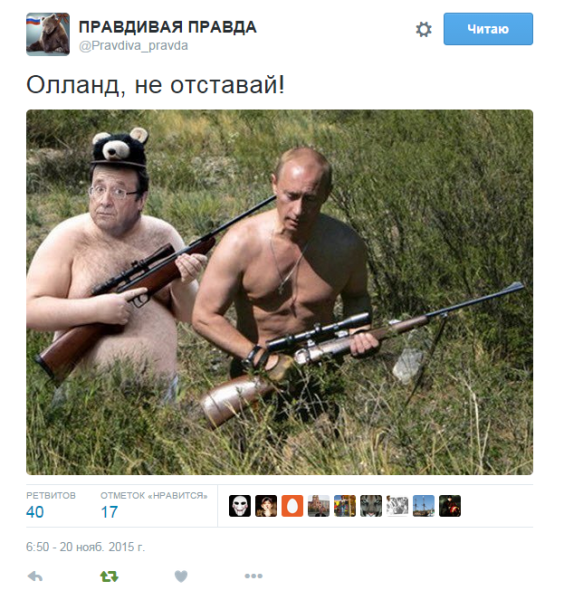Click the @Pravdiva_pravda handle
The image size is (564, 600).
tap(133, 46)
